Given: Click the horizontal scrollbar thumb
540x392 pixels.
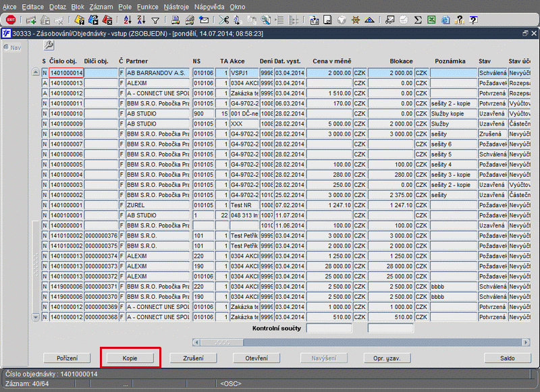Looking at the screenshot, I should click(x=222, y=343).
